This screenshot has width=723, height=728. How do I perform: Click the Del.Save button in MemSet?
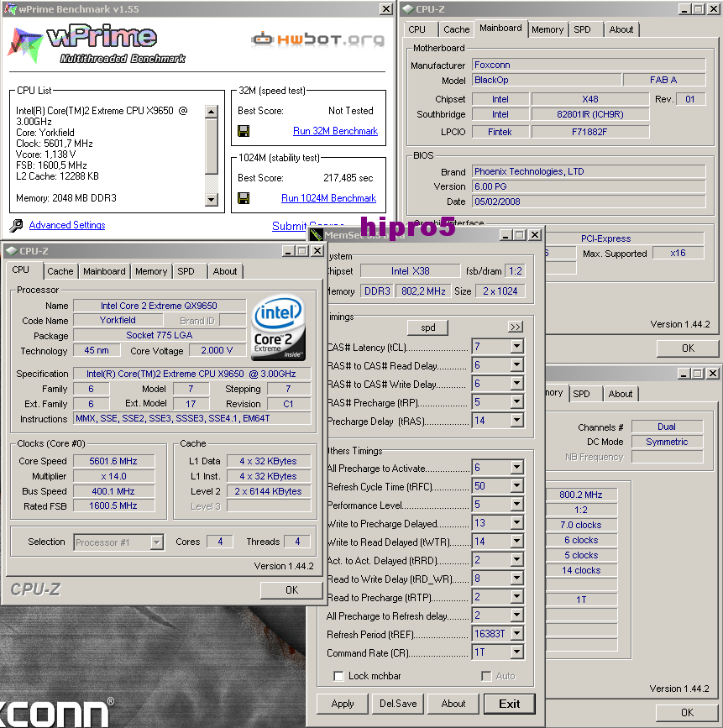pos(398,704)
